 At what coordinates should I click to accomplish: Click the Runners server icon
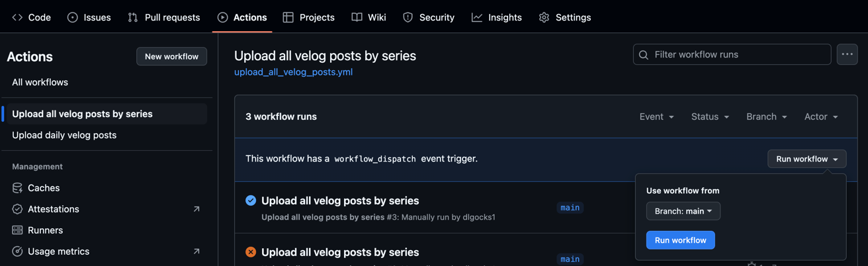click(x=17, y=230)
